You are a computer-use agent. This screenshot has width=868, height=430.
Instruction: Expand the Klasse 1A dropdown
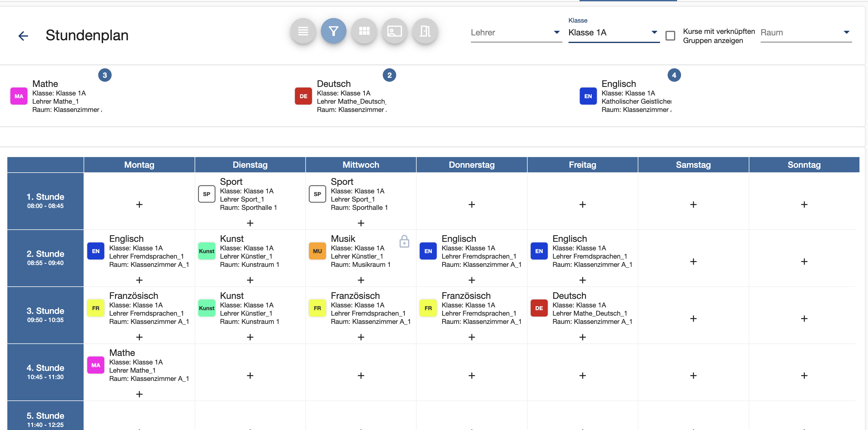pos(614,33)
